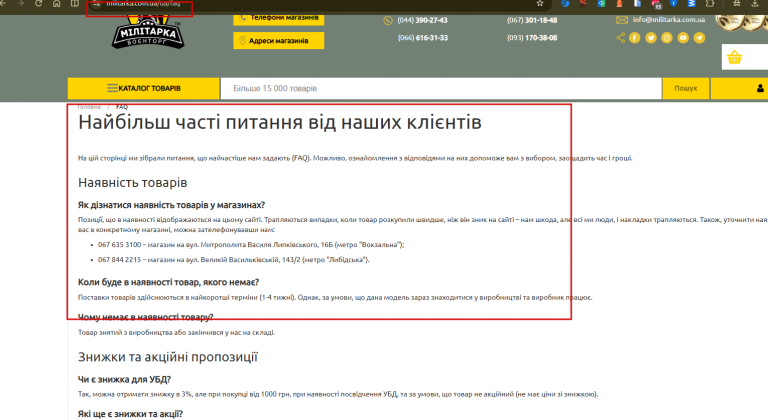Open the Telegram social icon
768x420 pixels.
[699, 38]
